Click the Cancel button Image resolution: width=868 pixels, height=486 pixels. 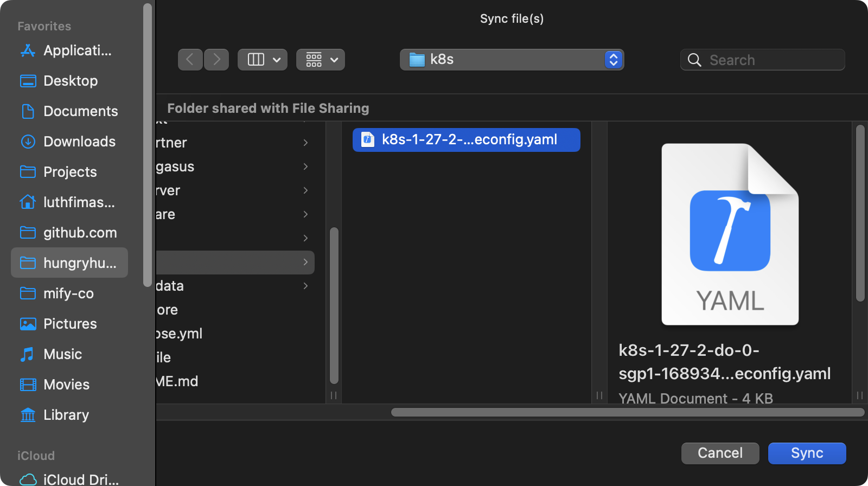click(720, 453)
